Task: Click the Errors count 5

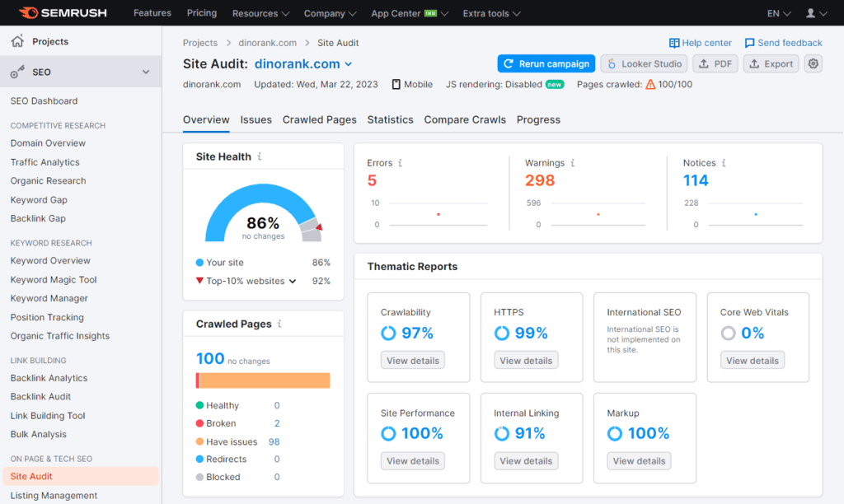Action: pyautogui.click(x=372, y=180)
